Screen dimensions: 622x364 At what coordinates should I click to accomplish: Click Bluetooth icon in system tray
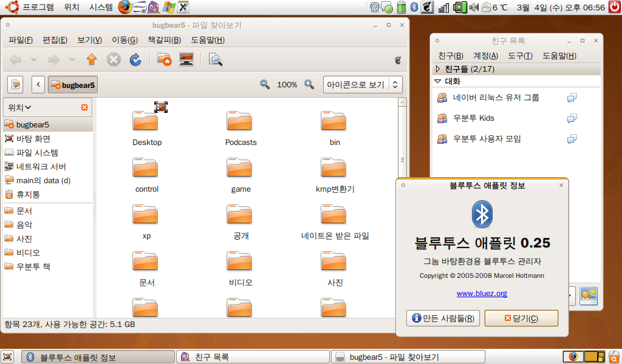(414, 7)
